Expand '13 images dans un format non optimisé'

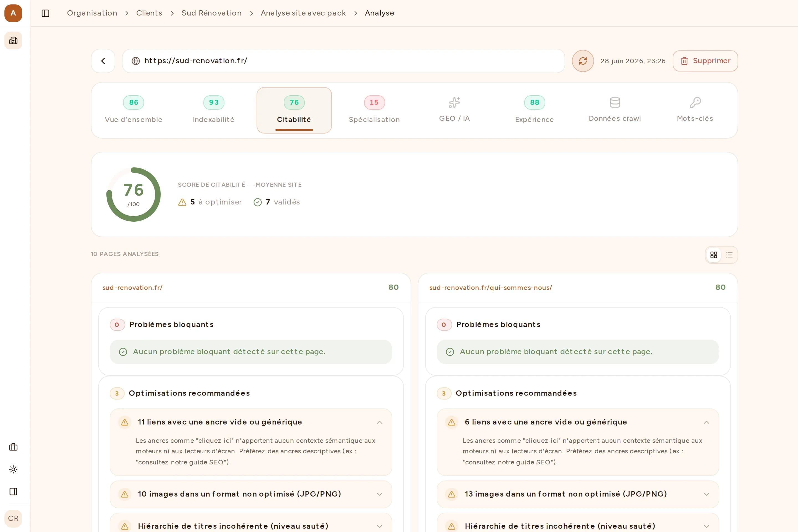tap(577, 494)
